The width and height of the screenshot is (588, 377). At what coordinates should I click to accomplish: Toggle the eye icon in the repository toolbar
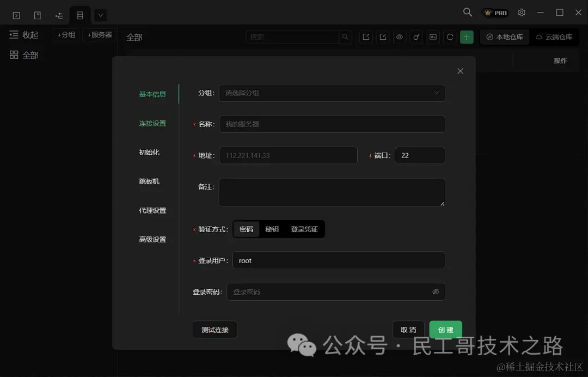400,37
